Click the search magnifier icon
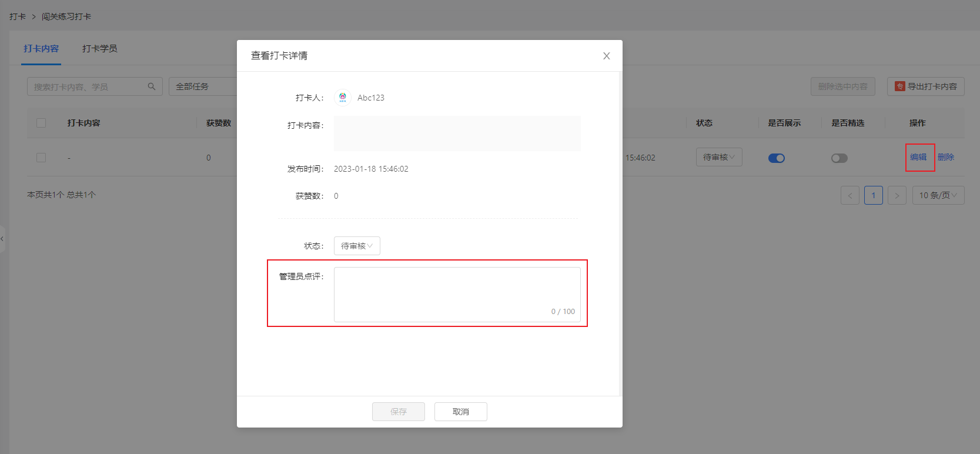This screenshot has height=454, width=980. pyautogui.click(x=152, y=86)
